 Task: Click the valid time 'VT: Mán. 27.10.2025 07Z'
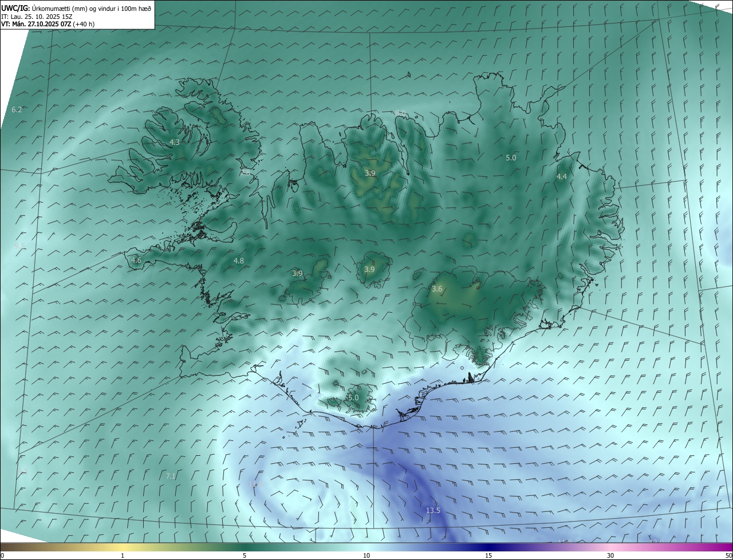(36, 24)
